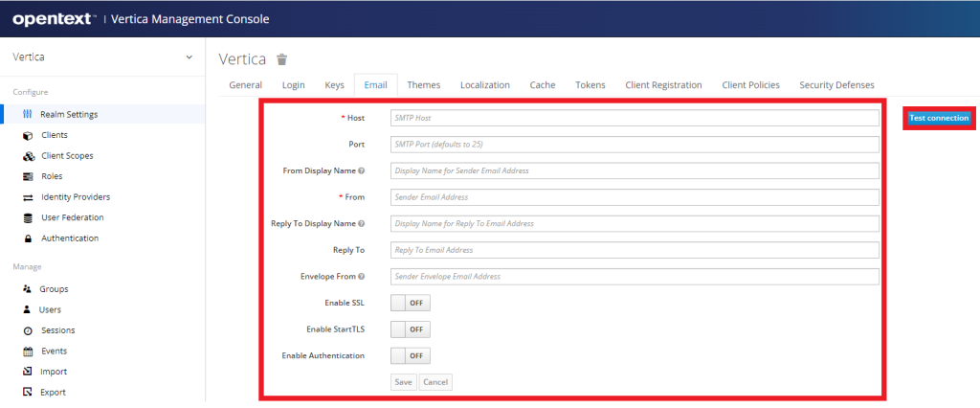Viewport: 980px width, 408px height.
Task: Select the Roles icon in sidebar
Action: [28, 176]
